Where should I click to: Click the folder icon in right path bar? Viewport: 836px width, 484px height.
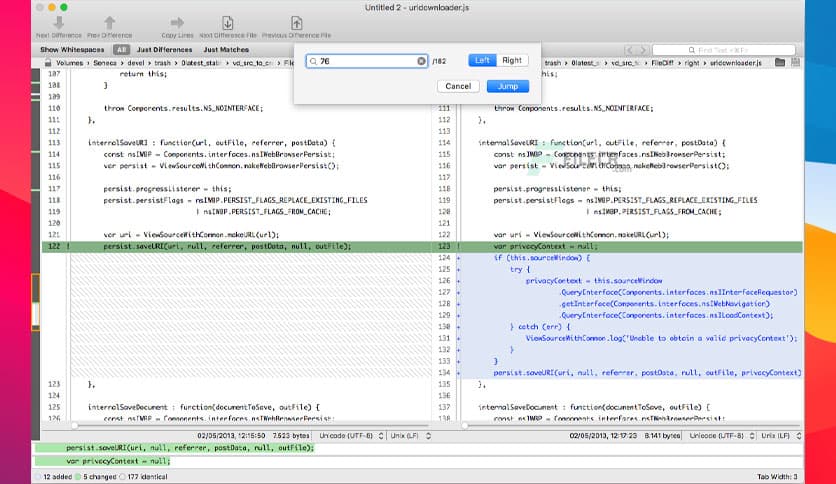pos(779,62)
